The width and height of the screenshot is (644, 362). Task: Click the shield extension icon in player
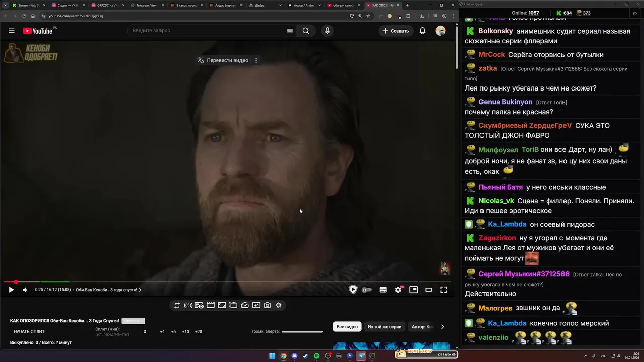[x=353, y=290]
